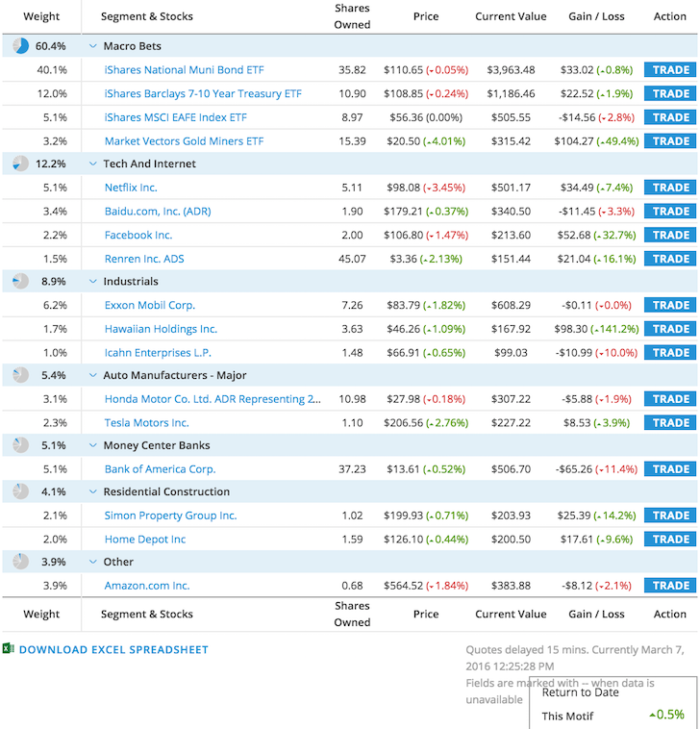The image size is (700, 729).
Task: Collapse the Residential Construction segment
Action: point(93,491)
